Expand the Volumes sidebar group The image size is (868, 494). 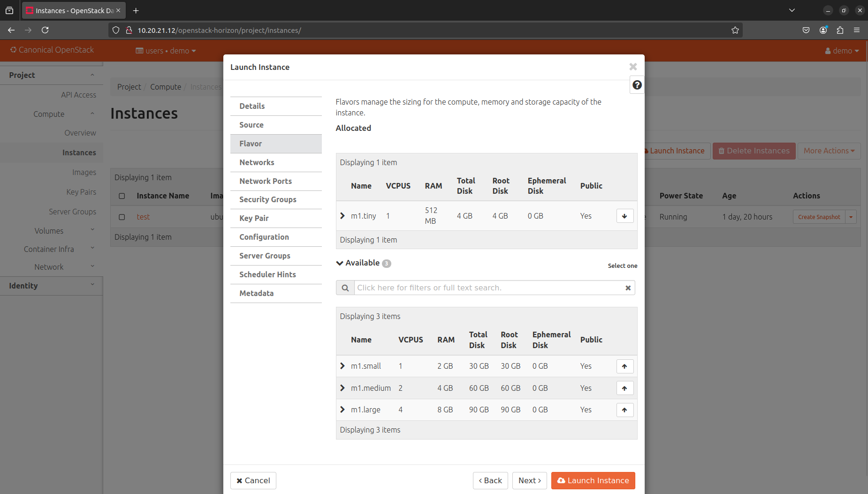click(x=52, y=231)
